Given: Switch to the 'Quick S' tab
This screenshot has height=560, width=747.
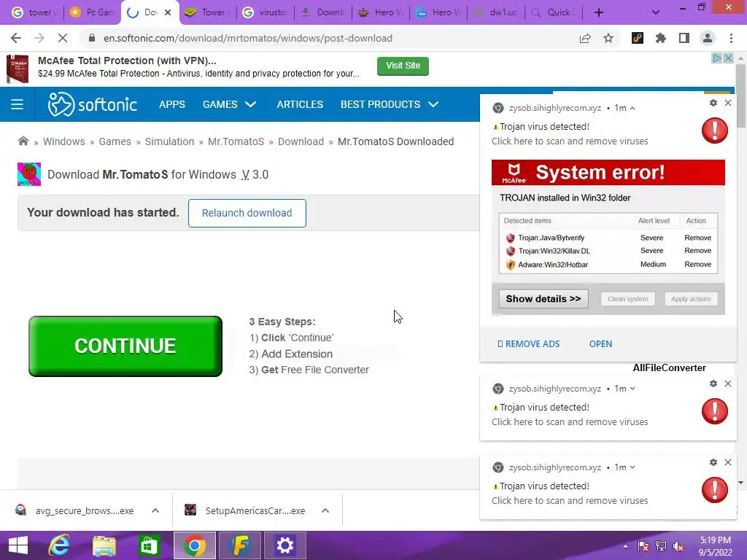Looking at the screenshot, I should coord(553,12).
